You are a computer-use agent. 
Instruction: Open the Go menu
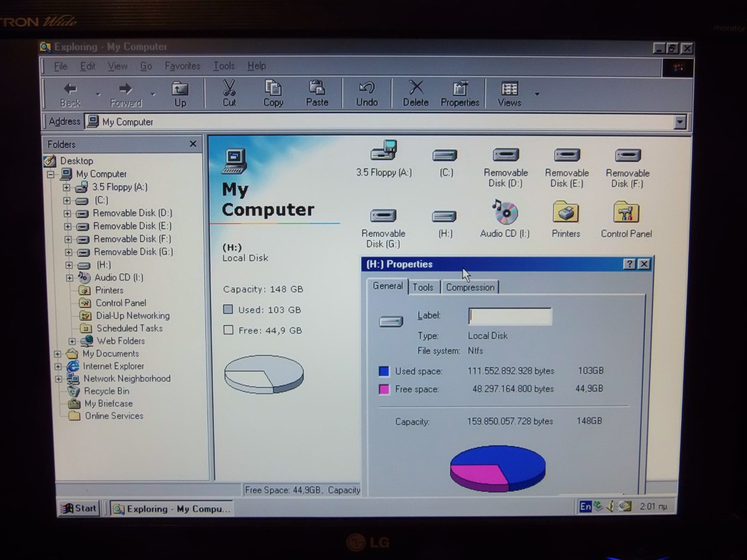pos(146,66)
